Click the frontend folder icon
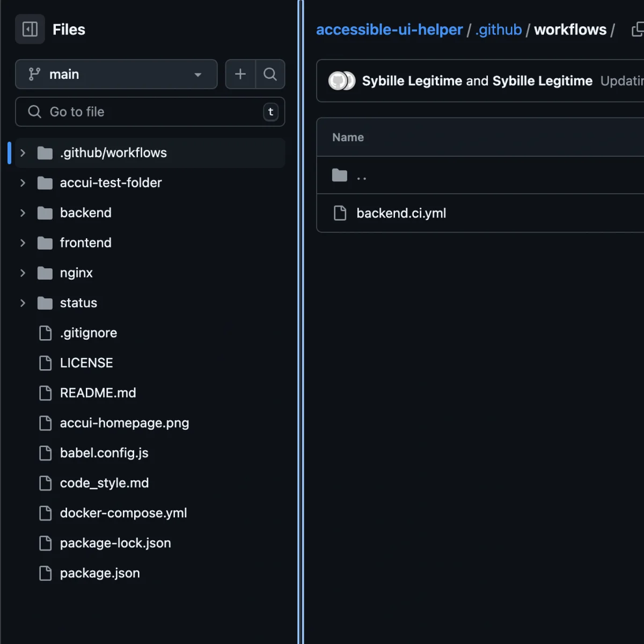Image resolution: width=644 pixels, height=644 pixels. tap(45, 243)
